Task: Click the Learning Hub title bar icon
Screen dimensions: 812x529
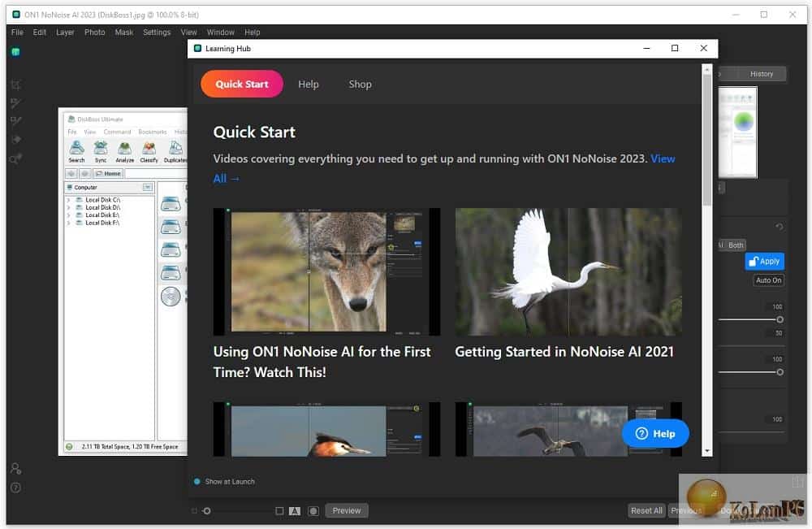Action: coord(197,48)
